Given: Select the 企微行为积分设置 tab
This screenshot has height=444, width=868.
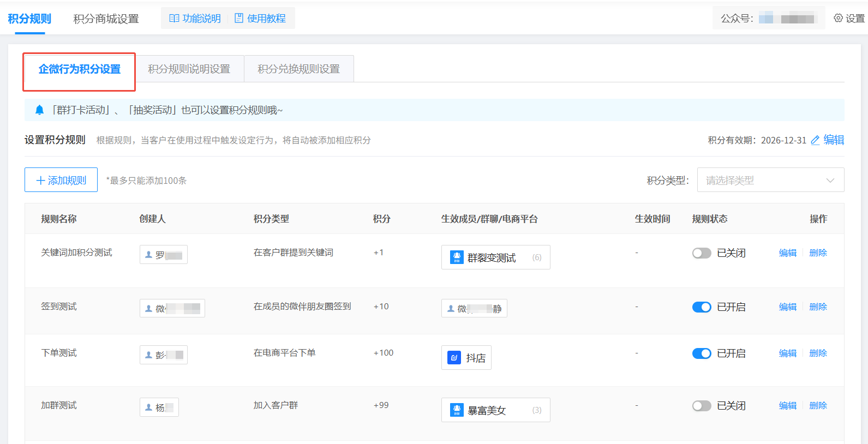Looking at the screenshot, I should pos(80,69).
